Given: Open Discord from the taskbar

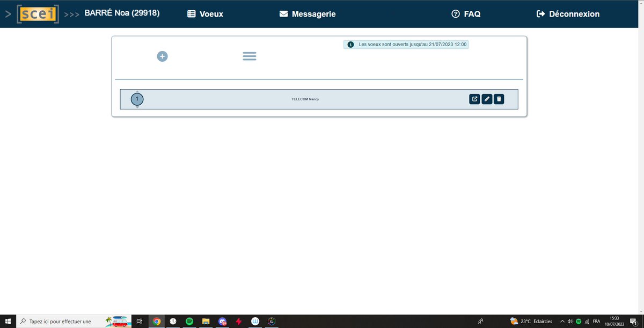Looking at the screenshot, I should tap(222, 321).
